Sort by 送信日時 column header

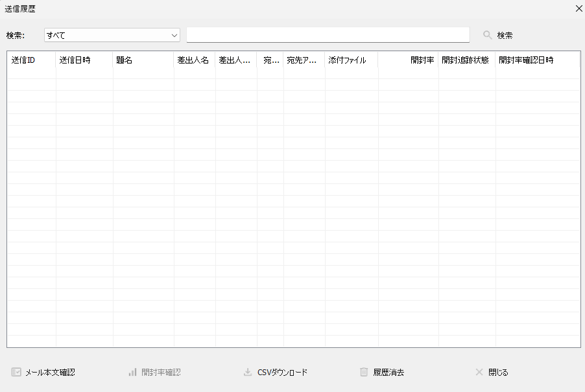pos(84,60)
